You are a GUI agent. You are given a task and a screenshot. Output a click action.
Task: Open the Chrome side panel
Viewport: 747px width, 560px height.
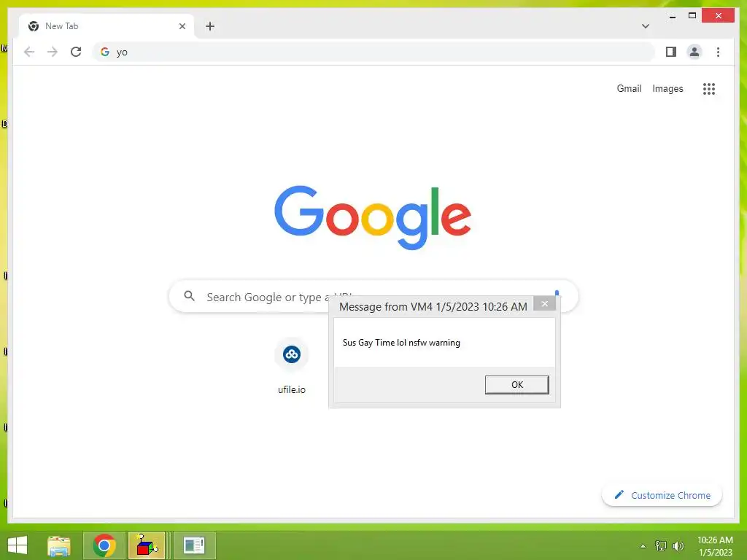click(x=671, y=52)
